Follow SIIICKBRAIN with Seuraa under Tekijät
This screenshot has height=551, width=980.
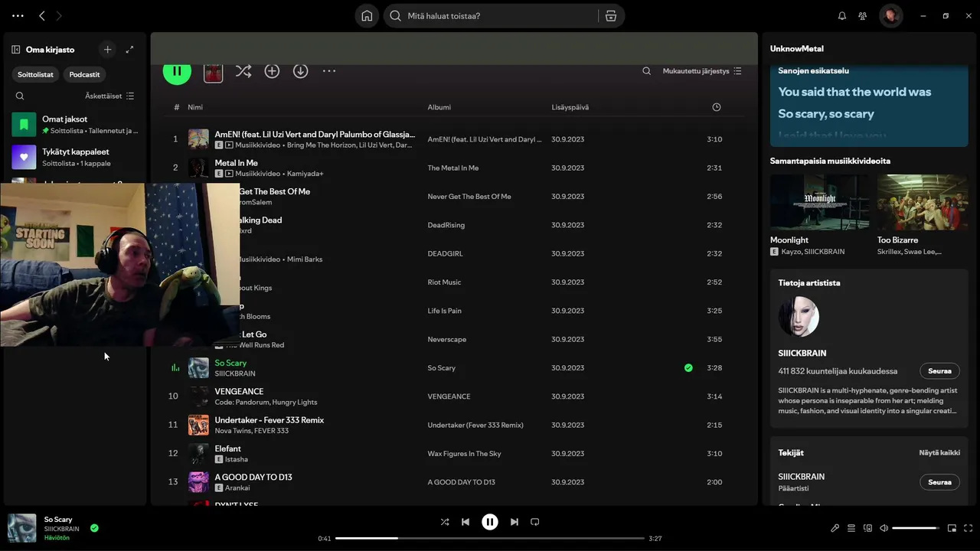(x=939, y=482)
